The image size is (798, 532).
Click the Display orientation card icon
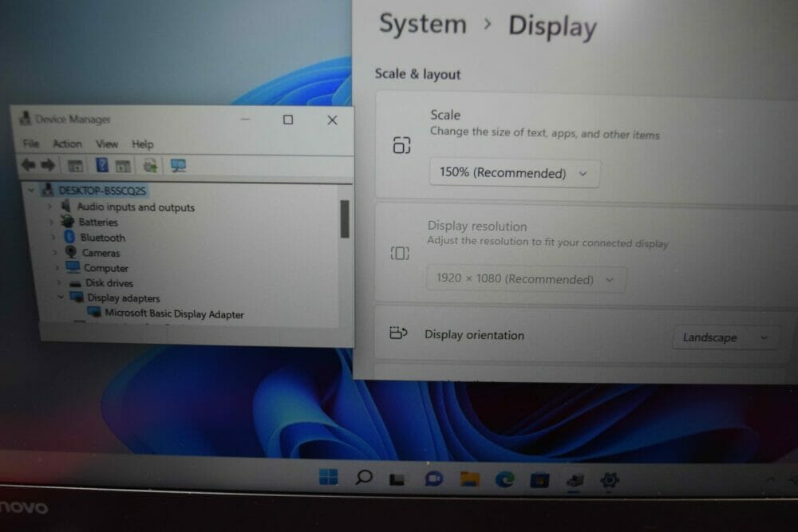[x=398, y=333]
